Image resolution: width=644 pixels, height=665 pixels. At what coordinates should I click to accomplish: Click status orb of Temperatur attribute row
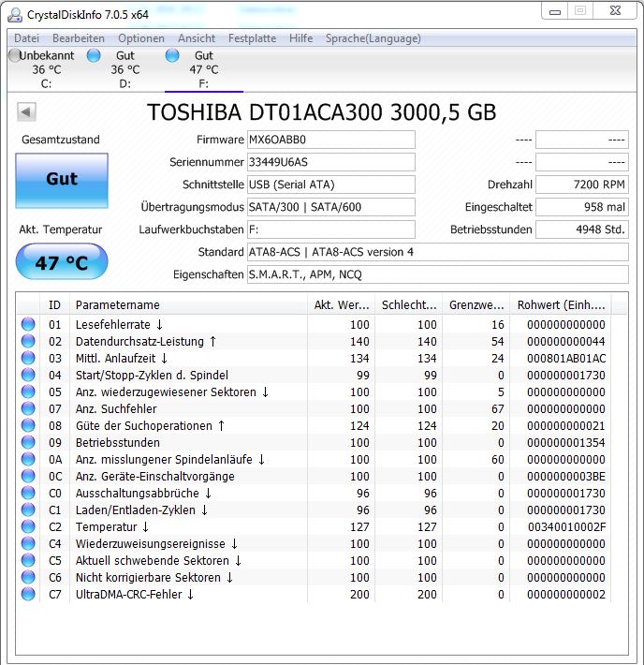pyautogui.click(x=28, y=526)
